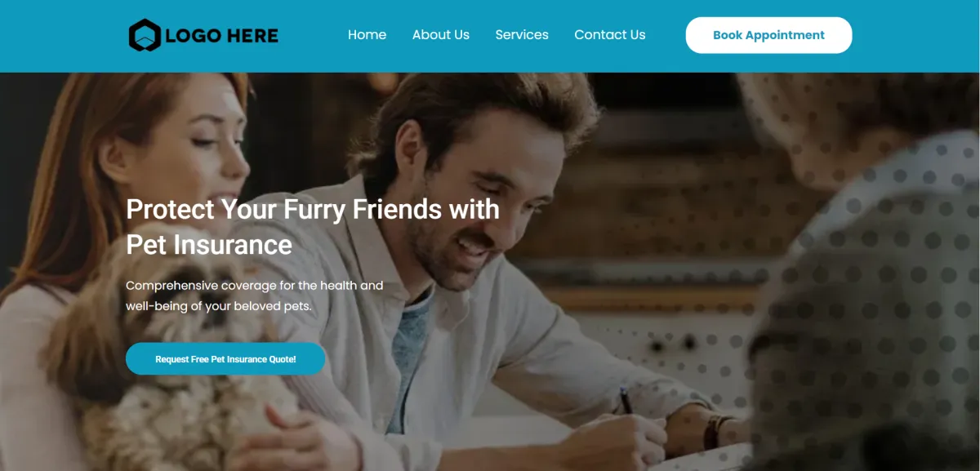Go to the Home page link

pos(367,35)
